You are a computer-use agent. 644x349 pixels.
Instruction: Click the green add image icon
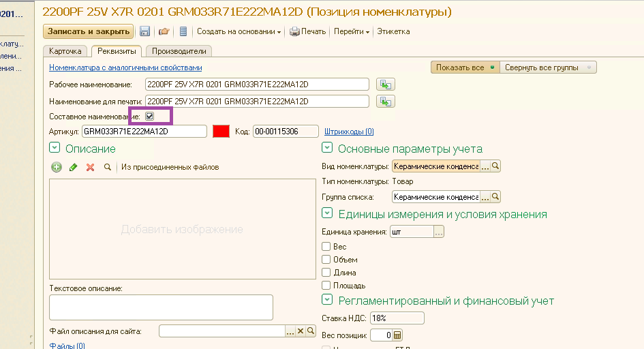(57, 167)
